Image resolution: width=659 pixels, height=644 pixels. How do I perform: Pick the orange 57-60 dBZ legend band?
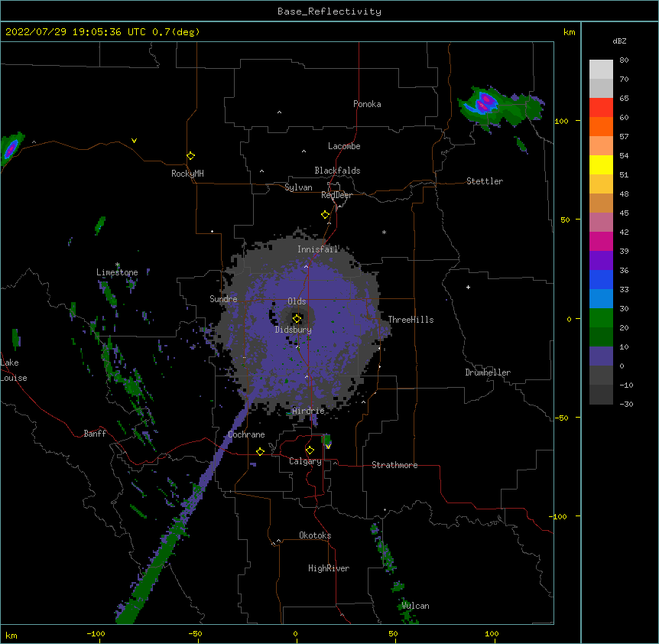point(601,126)
